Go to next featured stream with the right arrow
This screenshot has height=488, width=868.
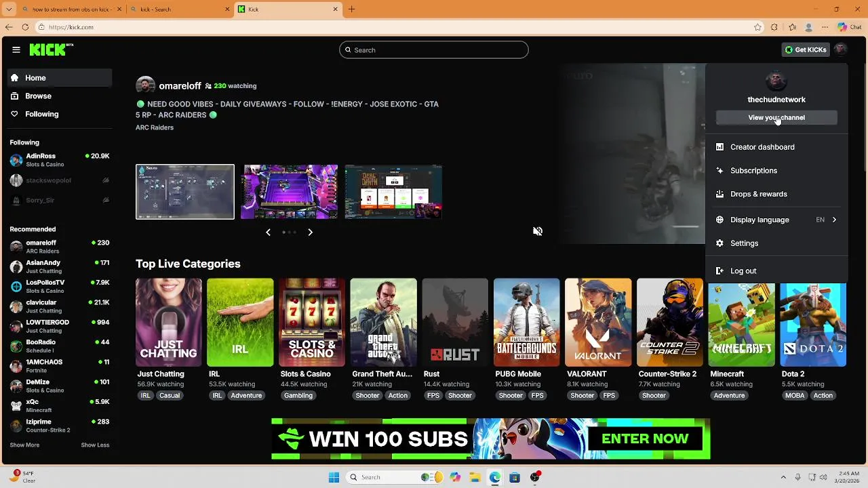pos(310,232)
